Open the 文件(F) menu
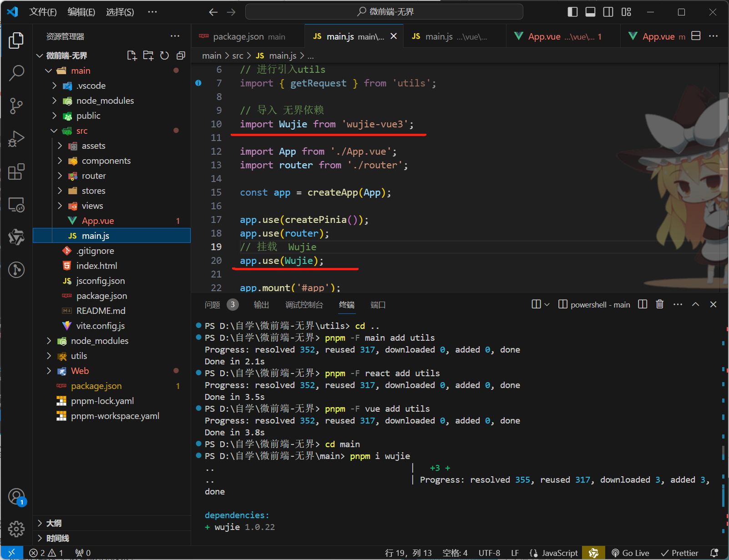Screen dimensions: 729x560 pyautogui.click(x=43, y=12)
